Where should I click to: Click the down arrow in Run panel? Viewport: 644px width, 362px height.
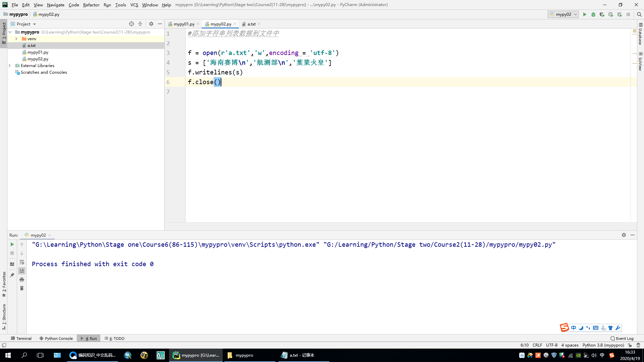pos(22,253)
